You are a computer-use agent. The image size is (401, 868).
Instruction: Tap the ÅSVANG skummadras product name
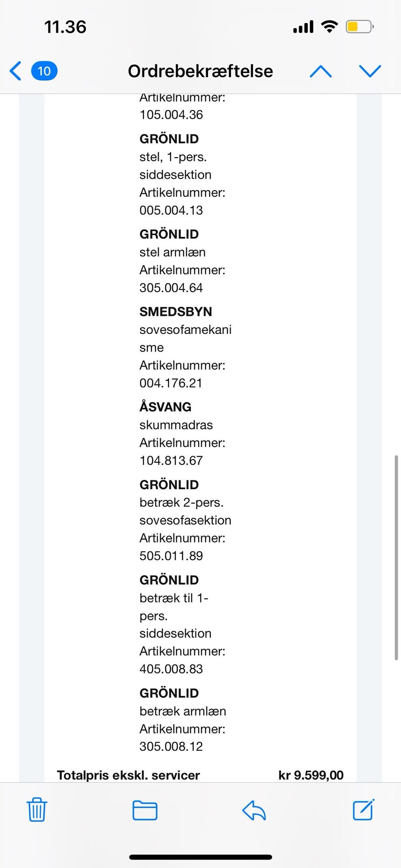coord(165,407)
